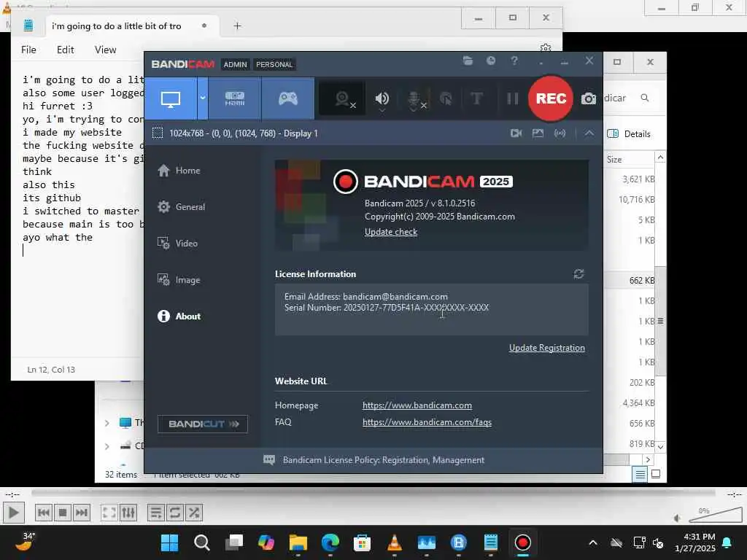The height and width of the screenshot is (560, 747).
Task: Switch Explorer to details list view icon
Action: tap(640, 474)
